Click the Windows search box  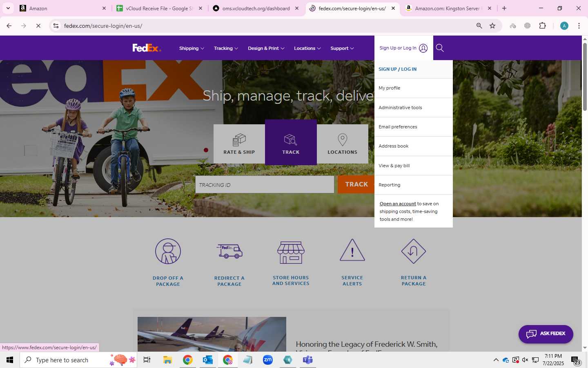pyautogui.click(x=78, y=360)
